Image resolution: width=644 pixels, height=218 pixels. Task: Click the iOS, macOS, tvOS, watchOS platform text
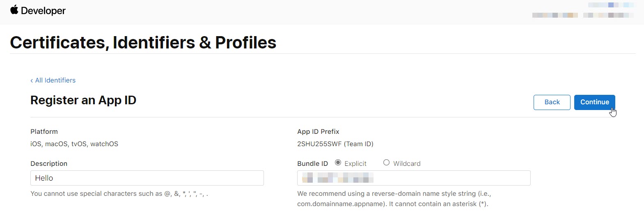pyautogui.click(x=74, y=144)
